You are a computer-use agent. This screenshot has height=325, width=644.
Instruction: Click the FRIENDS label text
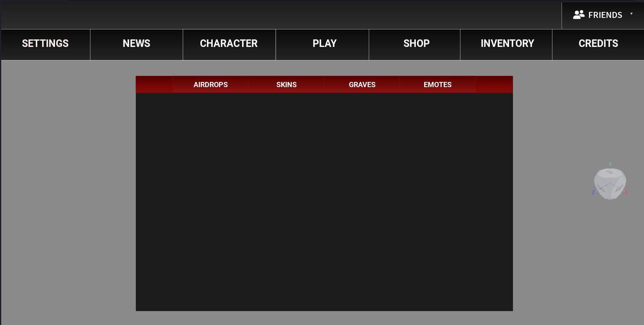[605, 15]
